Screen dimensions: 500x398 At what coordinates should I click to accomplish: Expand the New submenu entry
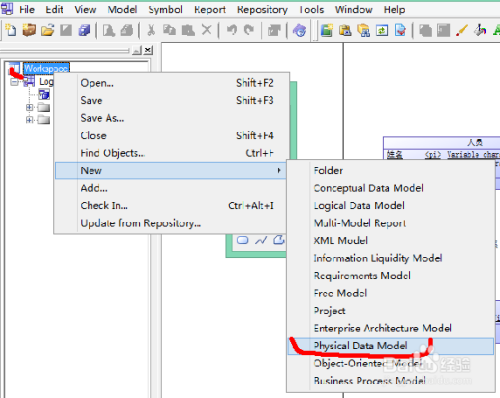pos(171,171)
